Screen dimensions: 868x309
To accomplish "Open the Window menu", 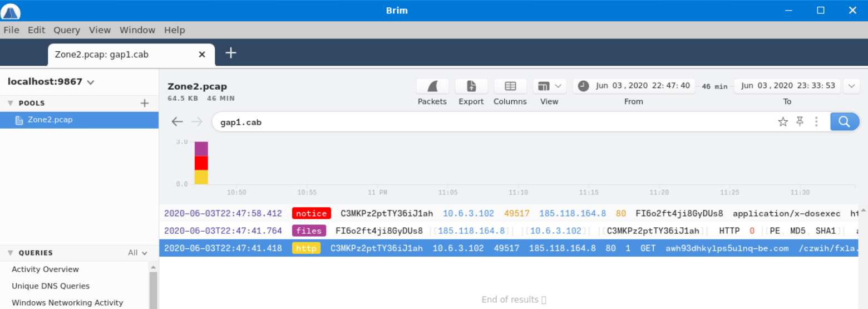I will tap(137, 30).
